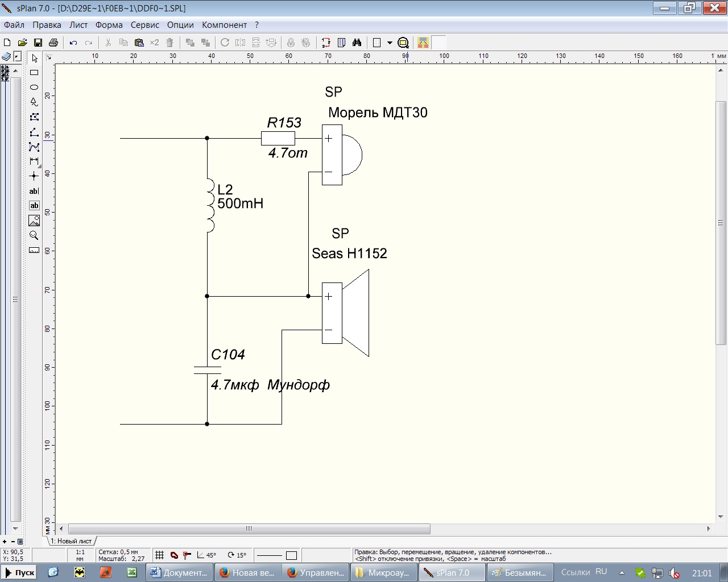Switch to Новая ве... Firefox taskbar item
Screen dimensions: 728x582
click(x=249, y=572)
